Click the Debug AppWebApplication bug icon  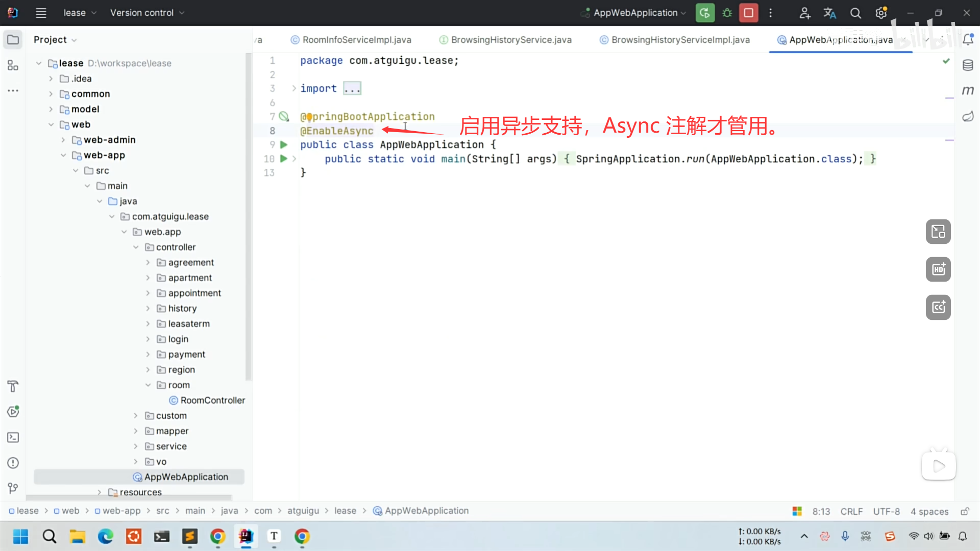tap(727, 13)
